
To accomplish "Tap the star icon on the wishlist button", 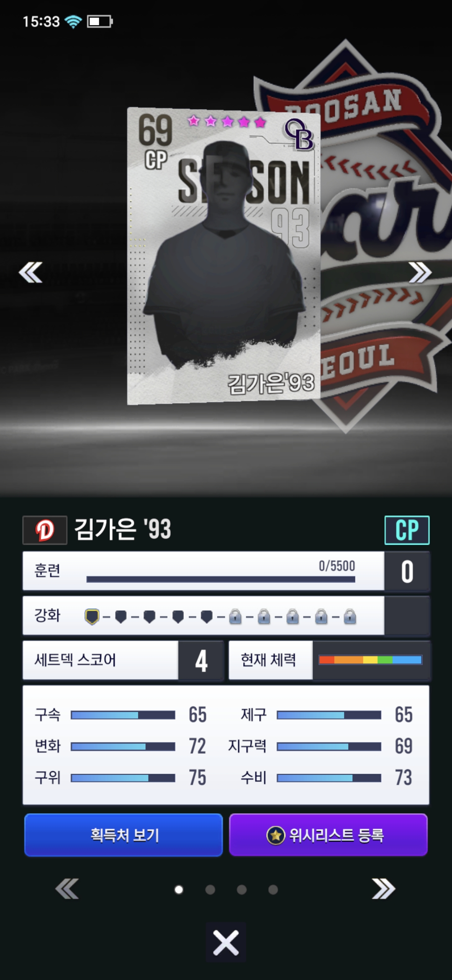I will 276,835.
